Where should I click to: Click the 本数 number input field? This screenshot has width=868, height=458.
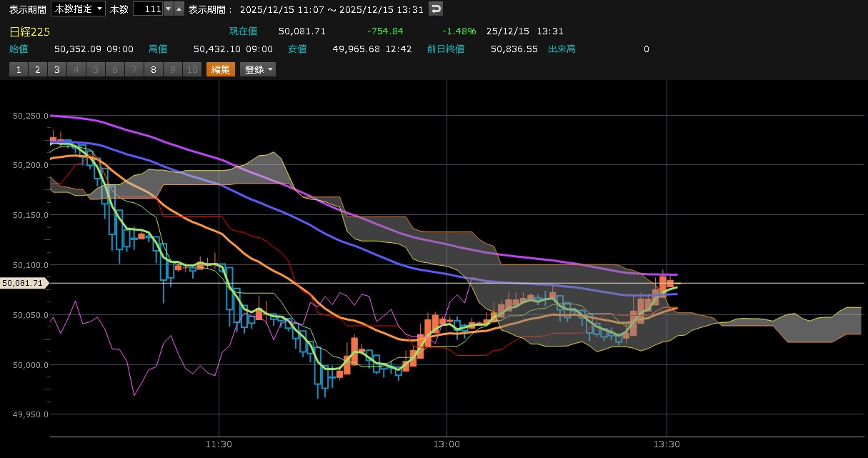[x=147, y=9]
